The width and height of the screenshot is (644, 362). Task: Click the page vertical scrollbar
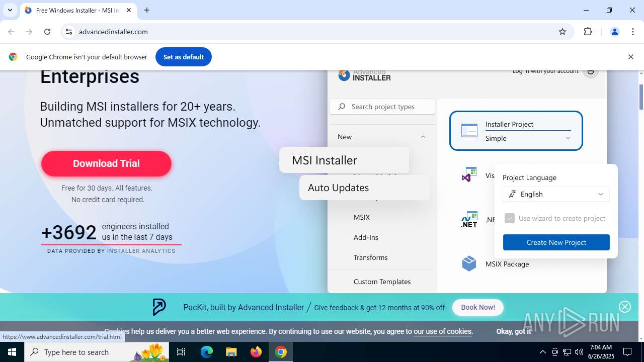[x=641, y=97]
